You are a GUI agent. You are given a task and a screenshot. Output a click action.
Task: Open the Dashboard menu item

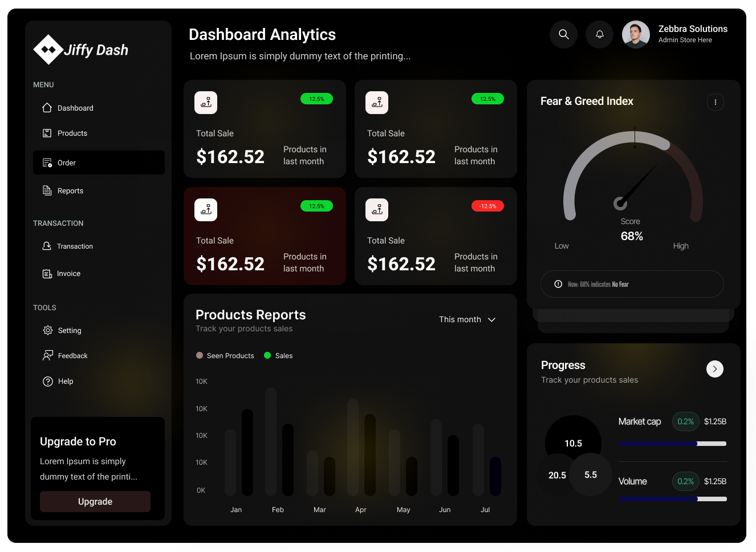tap(75, 108)
